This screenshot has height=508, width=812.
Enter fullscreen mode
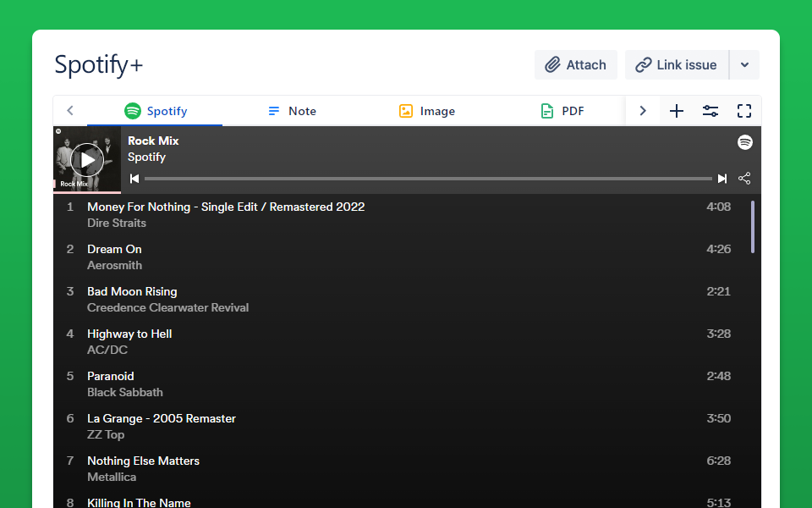tap(744, 111)
